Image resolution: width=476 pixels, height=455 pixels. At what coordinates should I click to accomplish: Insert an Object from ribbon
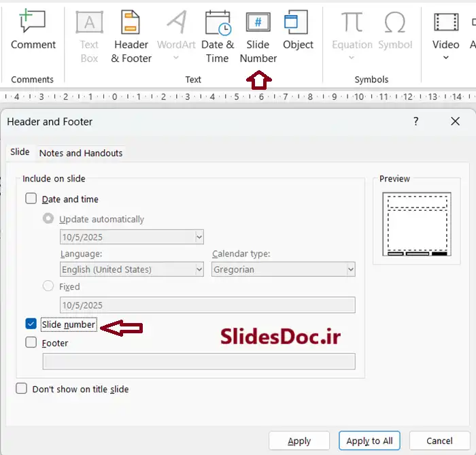(298, 24)
